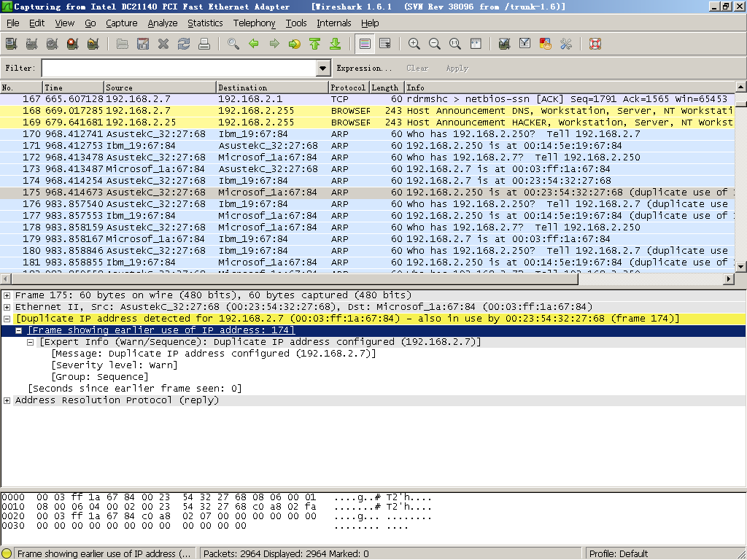This screenshot has height=560, width=747.
Task: Click the open capture file icon
Action: coord(123,44)
